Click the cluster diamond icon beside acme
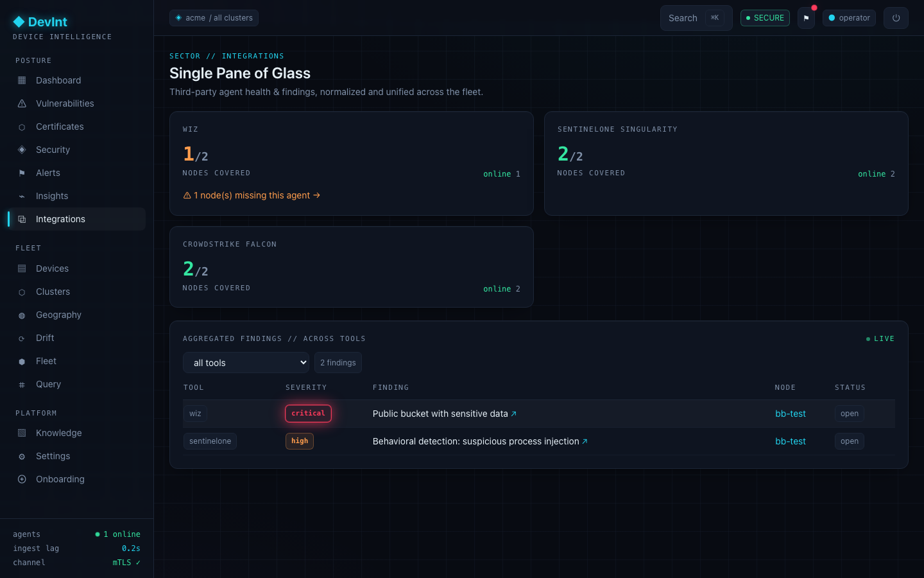The height and width of the screenshot is (578, 924). click(178, 18)
